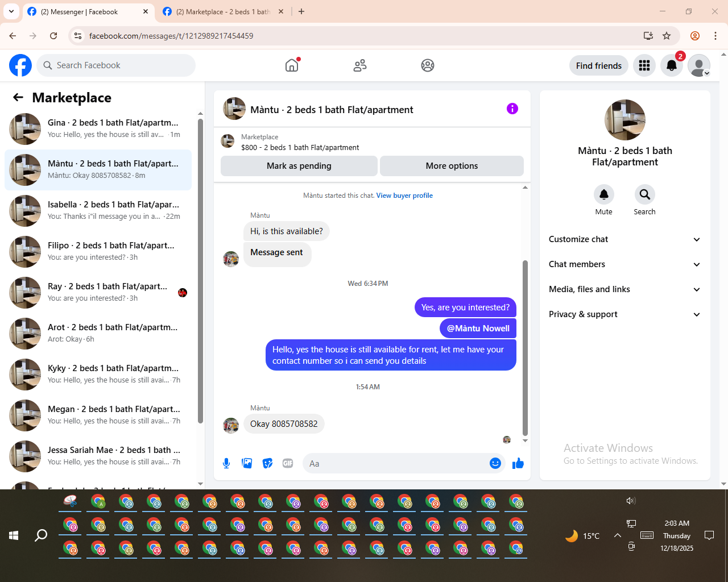Open the account profile menu avatar
Viewport: 728px width, 582px height.
(x=699, y=65)
